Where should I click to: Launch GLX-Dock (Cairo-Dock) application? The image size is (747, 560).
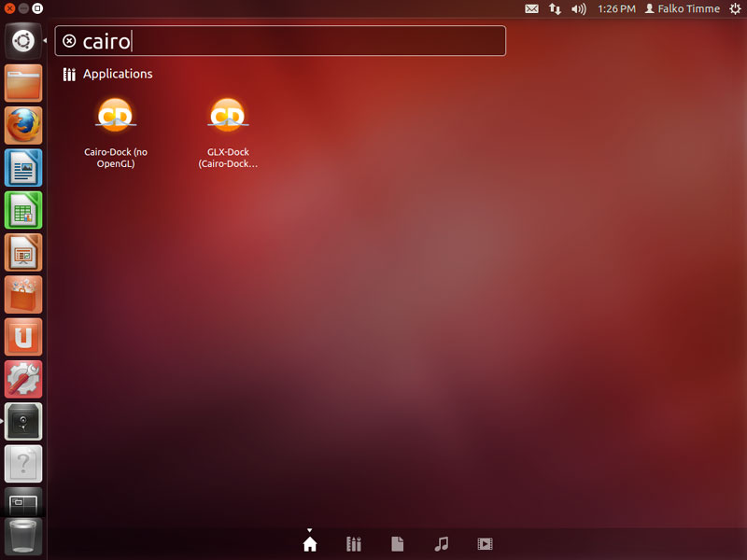click(x=228, y=133)
